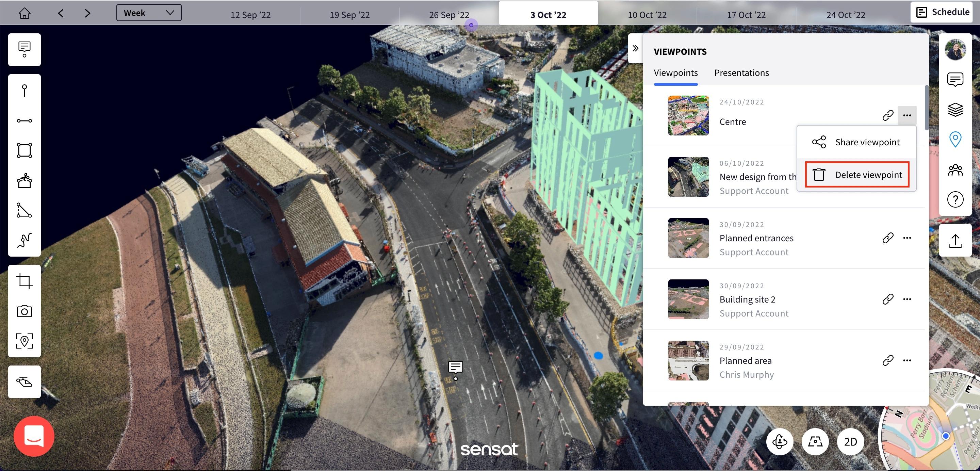
Task: Select the crop tool
Action: point(24,281)
